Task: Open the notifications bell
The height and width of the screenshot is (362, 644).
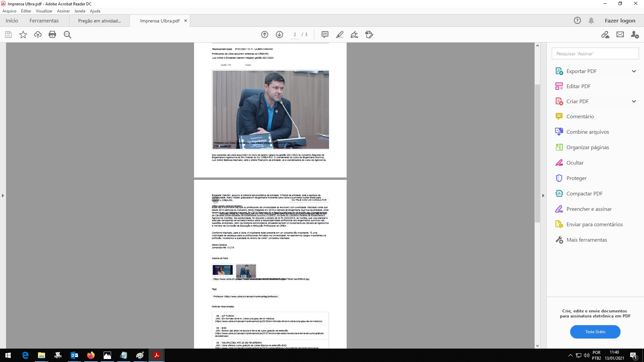Action: [x=591, y=21]
